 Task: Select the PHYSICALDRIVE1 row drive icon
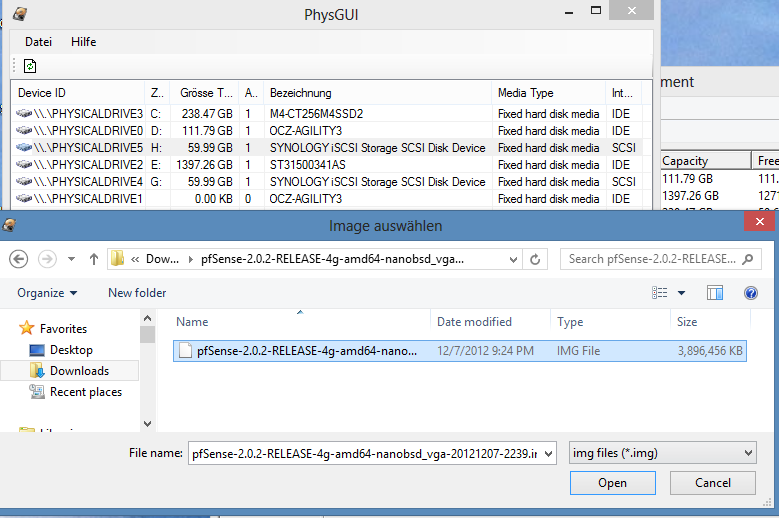[x=24, y=199]
